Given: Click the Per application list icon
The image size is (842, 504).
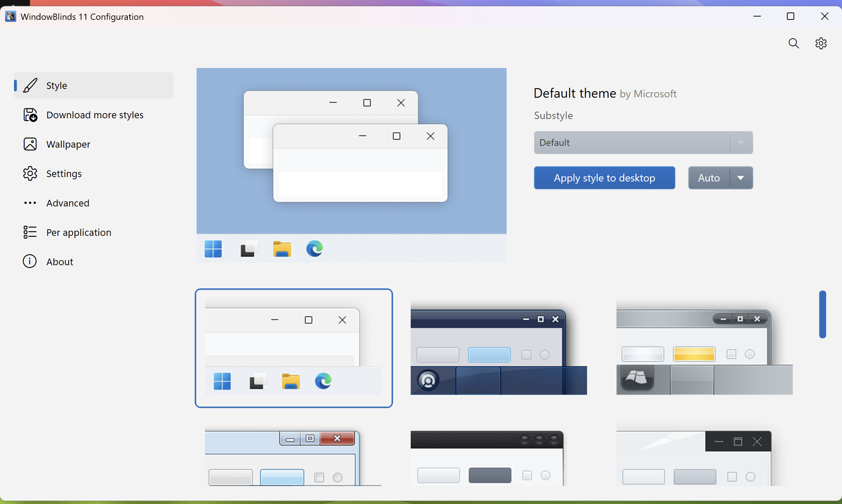Looking at the screenshot, I should (x=30, y=232).
